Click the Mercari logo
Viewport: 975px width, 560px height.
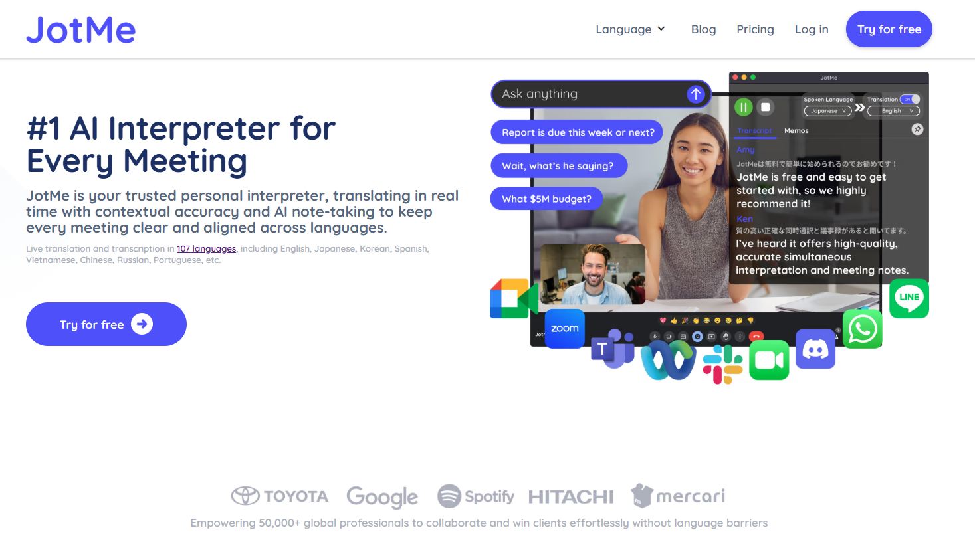click(678, 496)
